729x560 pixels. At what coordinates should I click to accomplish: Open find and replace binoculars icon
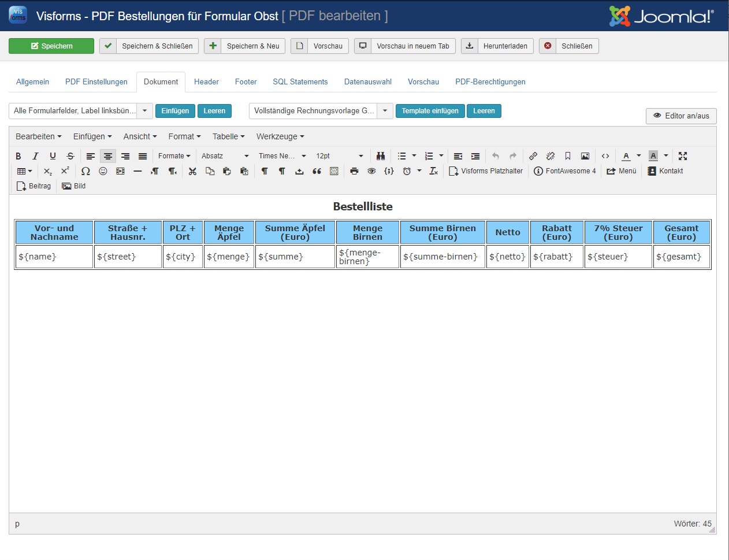point(380,156)
